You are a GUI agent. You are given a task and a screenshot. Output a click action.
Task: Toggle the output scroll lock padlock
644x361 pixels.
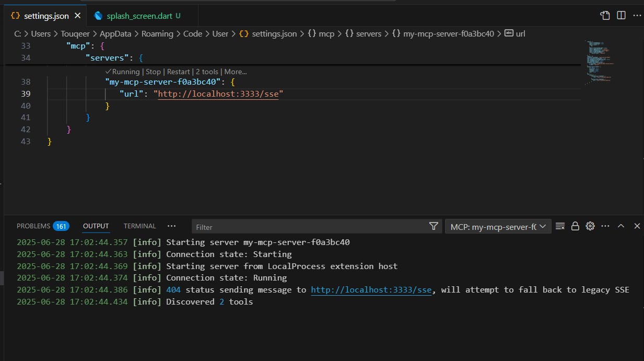tap(575, 226)
